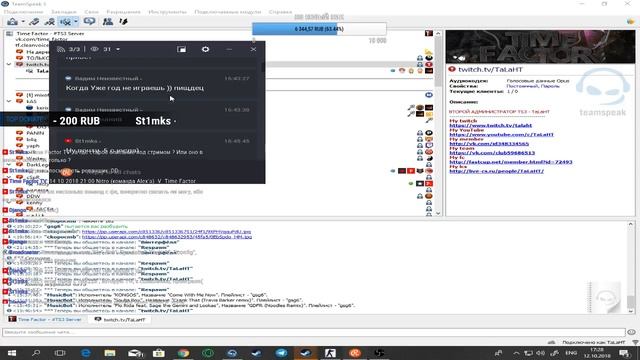Click the picture-in-picture icon in the overlay
The image size is (640, 360).
(x=182, y=49)
